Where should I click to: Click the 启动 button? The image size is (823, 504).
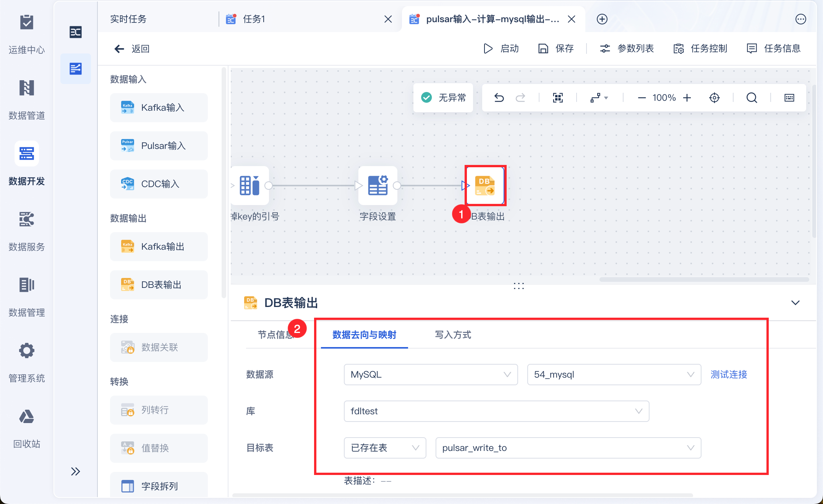click(x=502, y=48)
